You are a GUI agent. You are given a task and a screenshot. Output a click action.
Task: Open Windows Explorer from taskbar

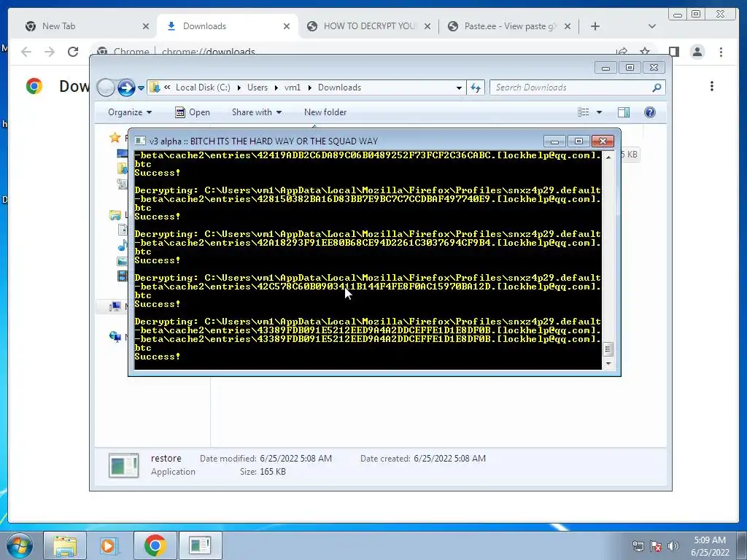(x=65, y=545)
